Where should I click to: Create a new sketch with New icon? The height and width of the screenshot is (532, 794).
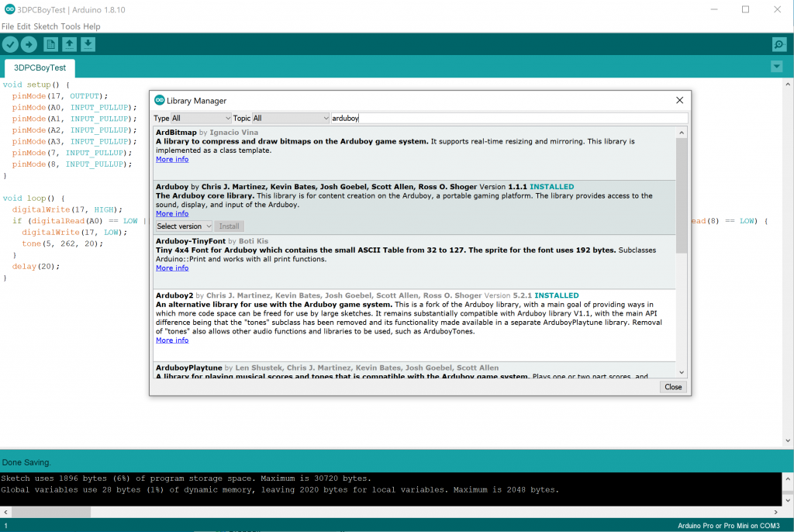pyautogui.click(x=50, y=44)
